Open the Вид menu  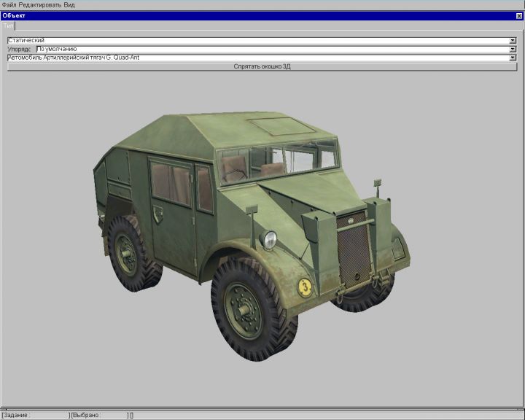(69, 4)
